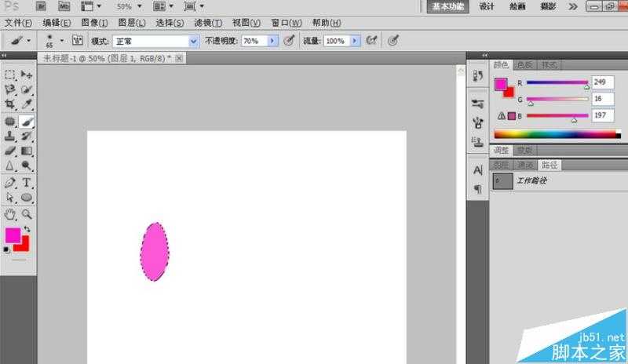Select the Rectangular Marquee tool
The height and width of the screenshot is (364, 628).
10,75
